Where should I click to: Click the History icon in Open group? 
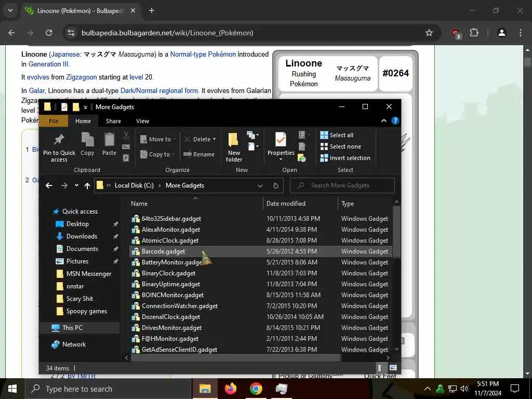click(302, 158)
